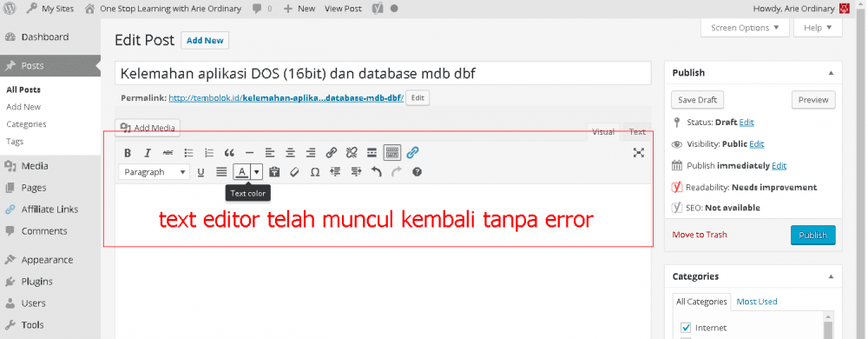Viewport: 868px width, 339px height.
Task: Expand the Help panel
Action: pos(818,28)
